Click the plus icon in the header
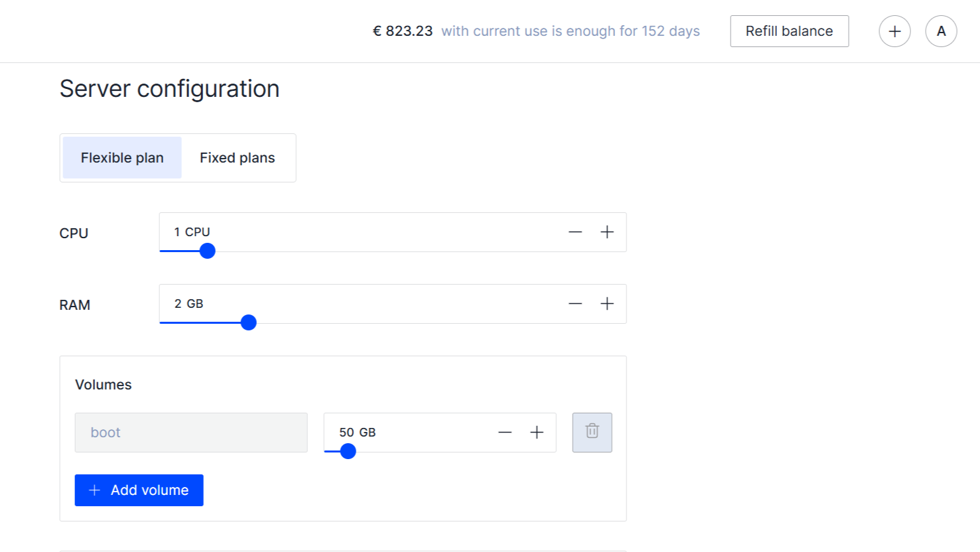This screenshot has width=980, height=552. pos(894,31)
